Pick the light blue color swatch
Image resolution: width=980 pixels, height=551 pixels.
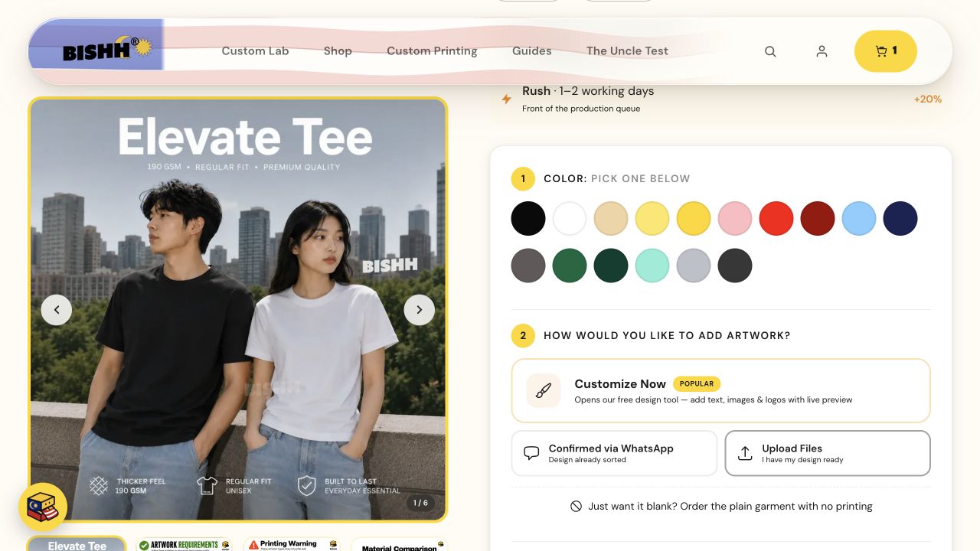(x=859, y=218)
